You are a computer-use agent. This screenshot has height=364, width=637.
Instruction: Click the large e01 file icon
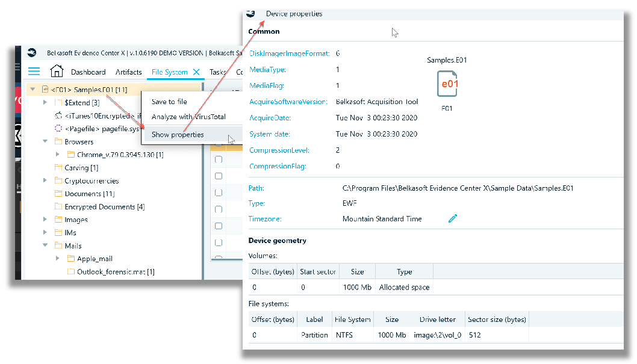click(447, 84)
